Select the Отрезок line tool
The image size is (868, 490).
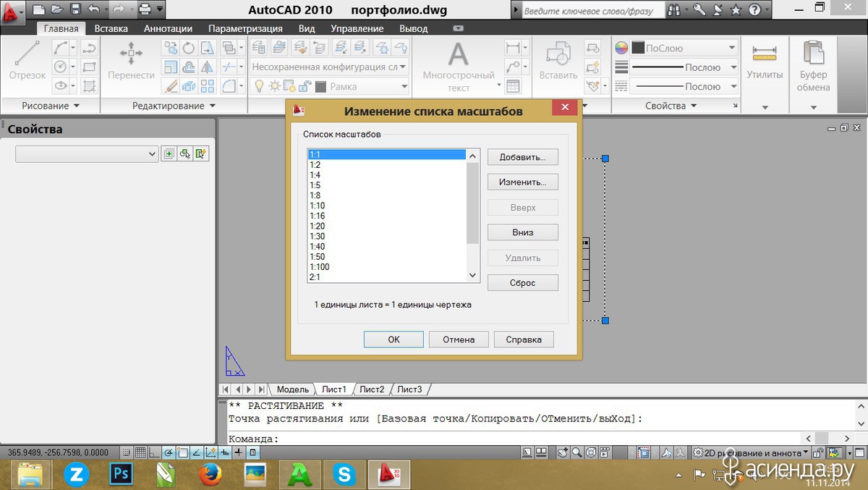click(x=27, y=61)
